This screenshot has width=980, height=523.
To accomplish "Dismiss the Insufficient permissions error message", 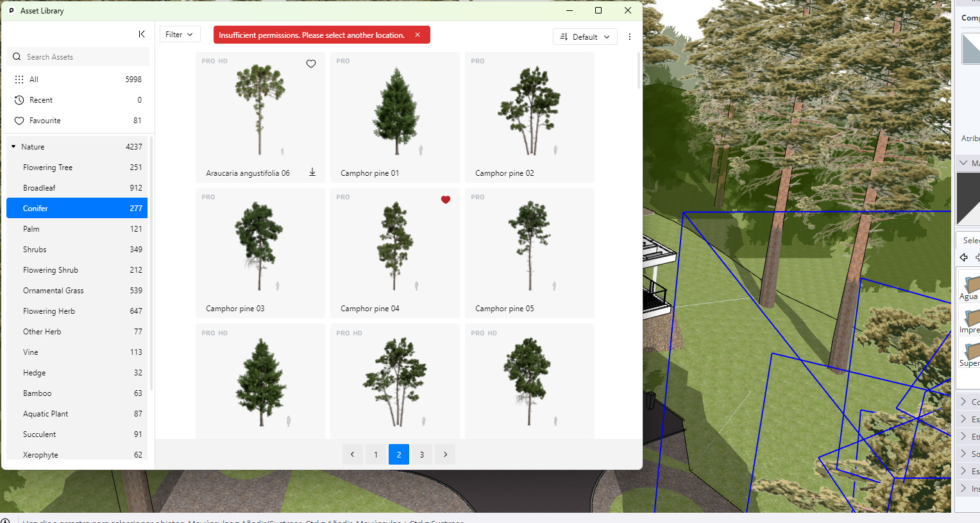I will pos(418,35).
